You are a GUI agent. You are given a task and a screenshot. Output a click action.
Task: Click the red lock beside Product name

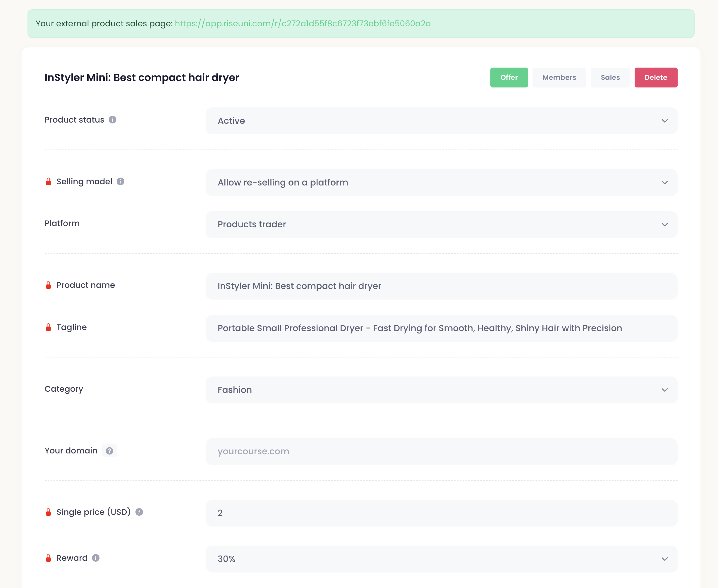pos(49,285)
